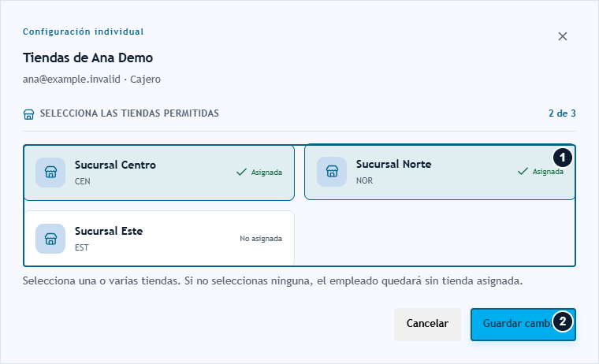
Task: Click the 'Asignada' label on Sucursal Norte
Action: click(x=548, y=172)
